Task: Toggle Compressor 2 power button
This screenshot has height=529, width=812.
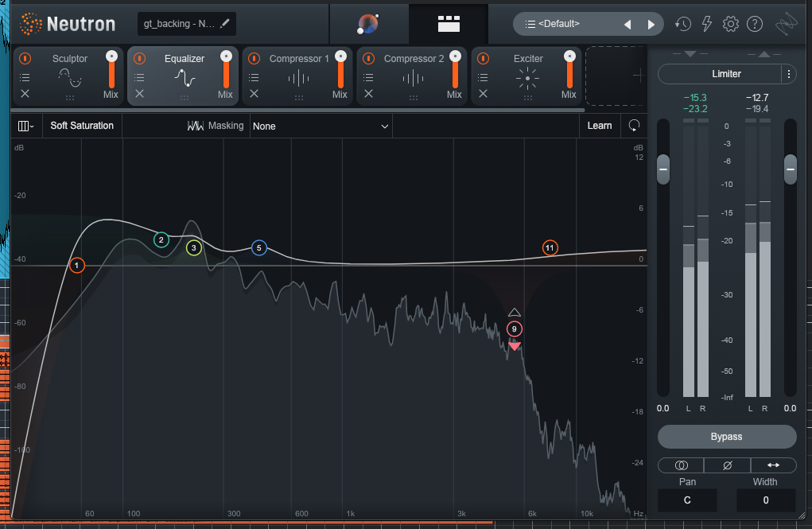Action: [368, 59]
